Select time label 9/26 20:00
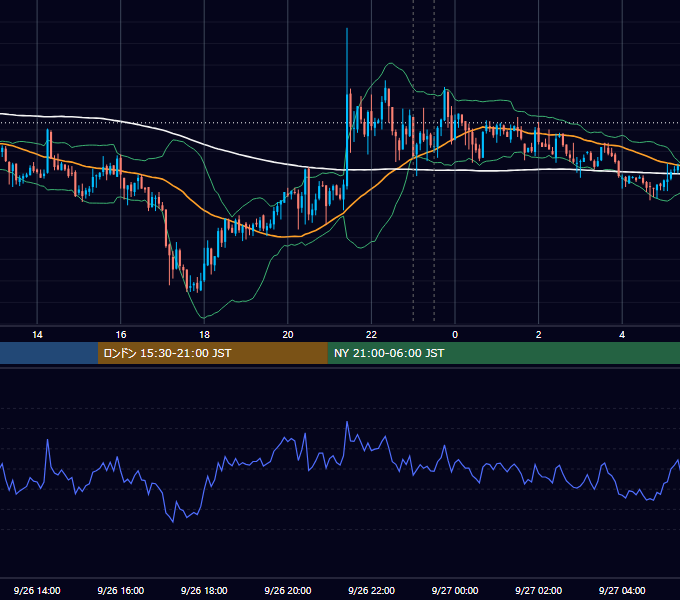This screenshot has height=600, width=680. (288, 590)
